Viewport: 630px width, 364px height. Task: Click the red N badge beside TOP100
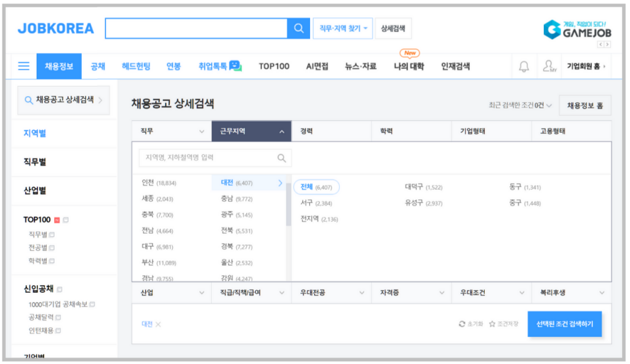coord(57,220)
